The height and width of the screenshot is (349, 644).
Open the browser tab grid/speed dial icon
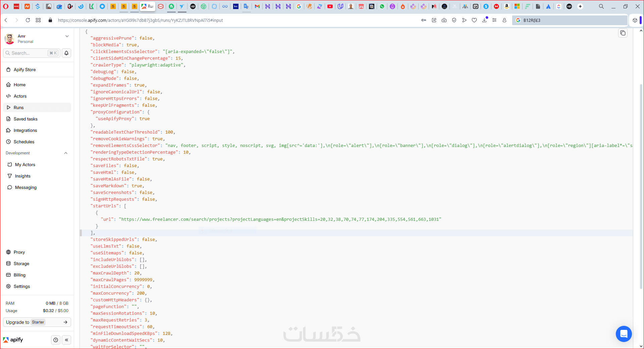[38, 20]
